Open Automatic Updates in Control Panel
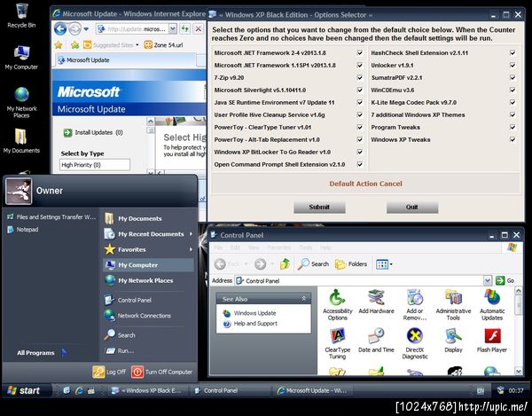Viewport: 532px width, 416px height. click(492, 305)
